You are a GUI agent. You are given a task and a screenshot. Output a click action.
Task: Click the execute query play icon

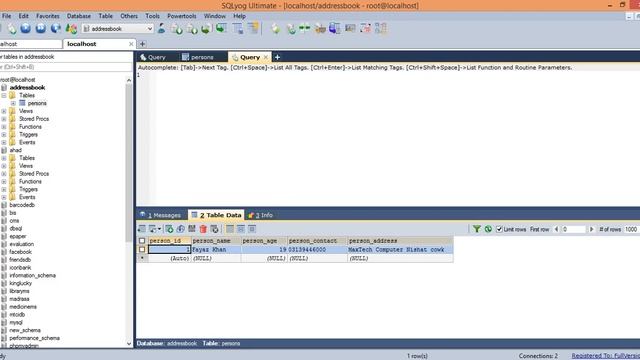pyautogui.click(x=26, y=28)
